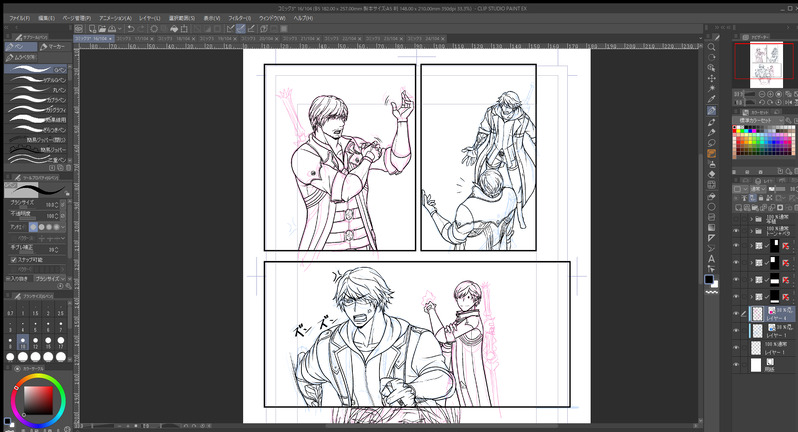This screenshot has width=798, height=432.
Task: Choose the カブラペン brush preset
Action: coord(36,99)
